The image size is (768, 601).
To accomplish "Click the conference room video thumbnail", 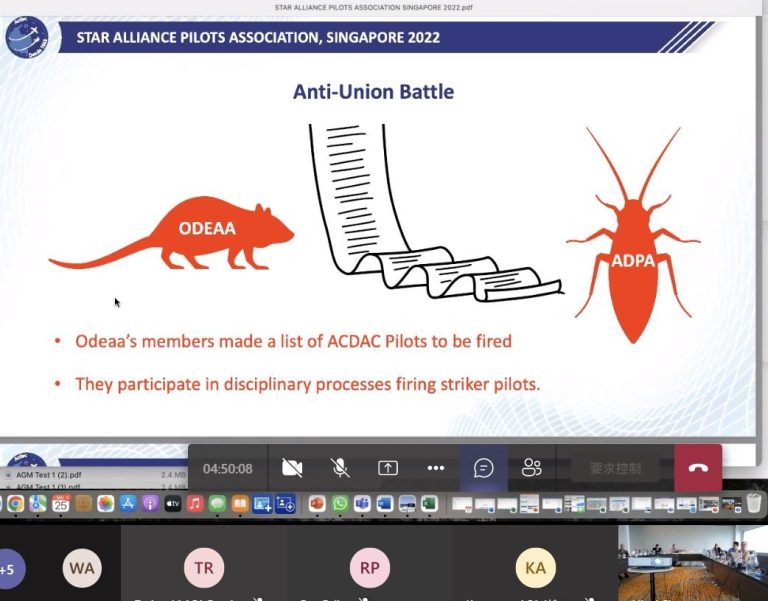I will pyautogui.click(x=693, y=563).
